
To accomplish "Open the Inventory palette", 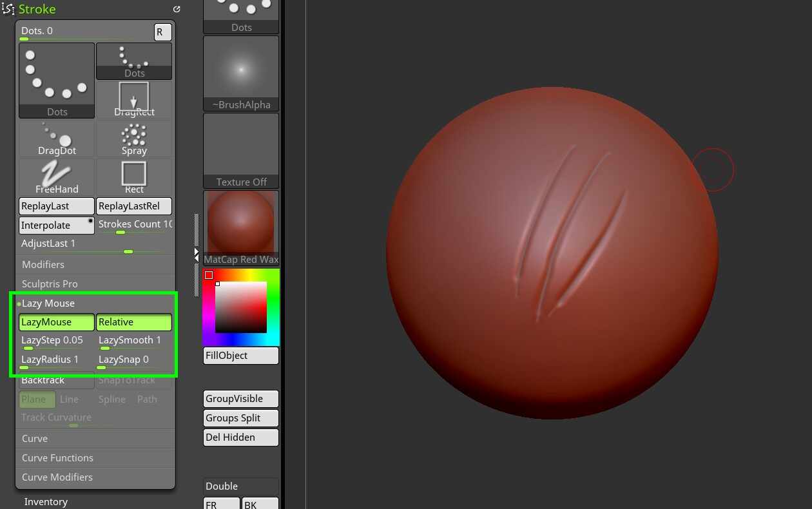I will coord(45,501).
